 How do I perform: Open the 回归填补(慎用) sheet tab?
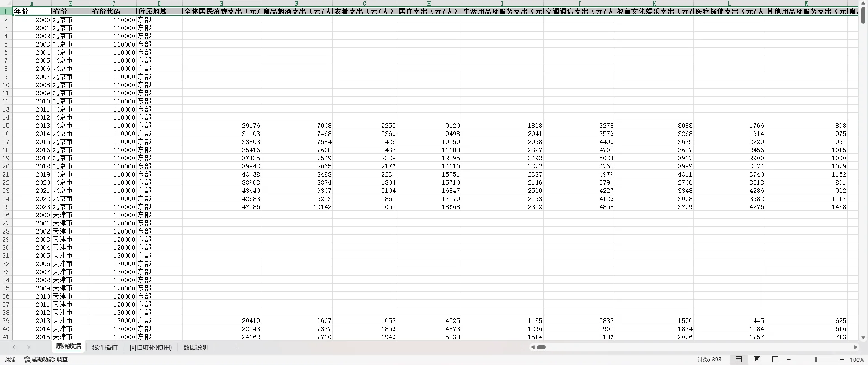click(x=151, y=347)
